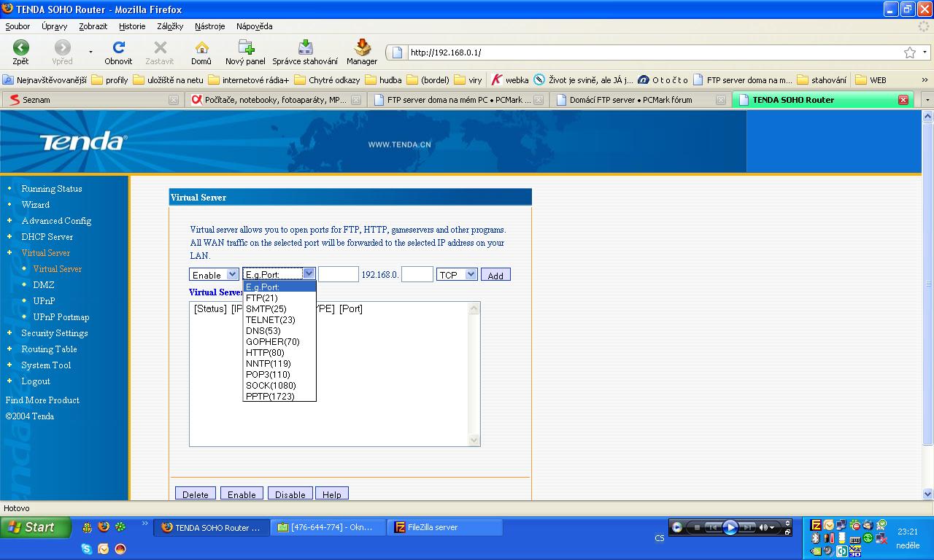934x560 pixels.
Task: Open DHCP Server in sidebar
Action: pos(47,236)
